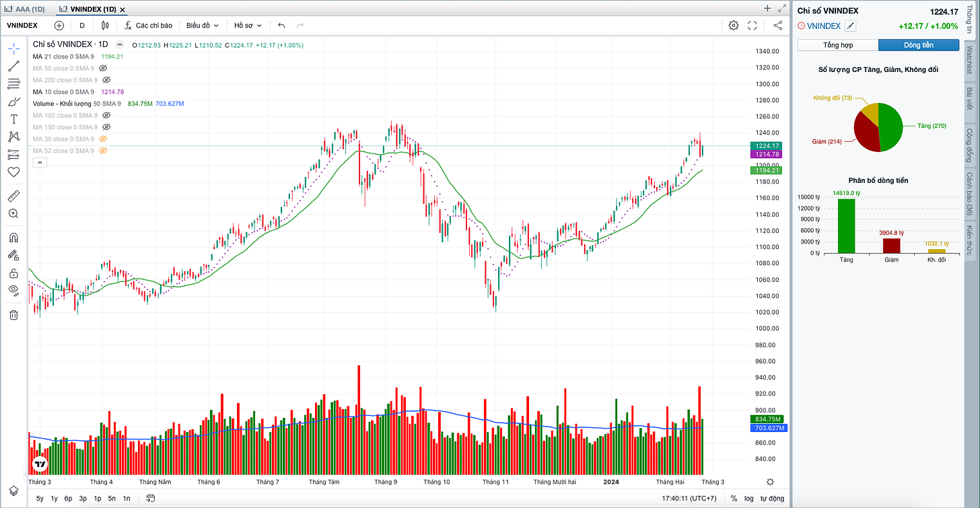980x508 pixels.
Task: Set time range to 5y
Action: coord(40,499)
